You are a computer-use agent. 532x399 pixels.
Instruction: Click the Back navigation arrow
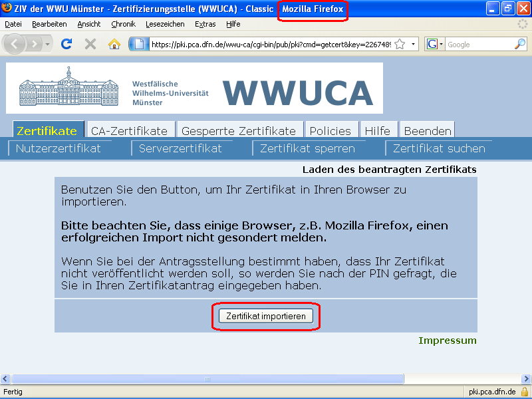coord(15,44)
